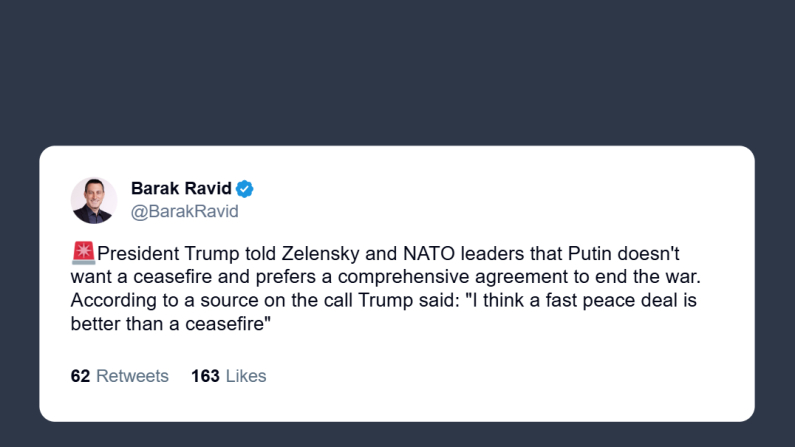The width and height of the screenshot is (795, 447).
Task: Click "better than a ceasefire" closing line
Action: pos(172,323)
